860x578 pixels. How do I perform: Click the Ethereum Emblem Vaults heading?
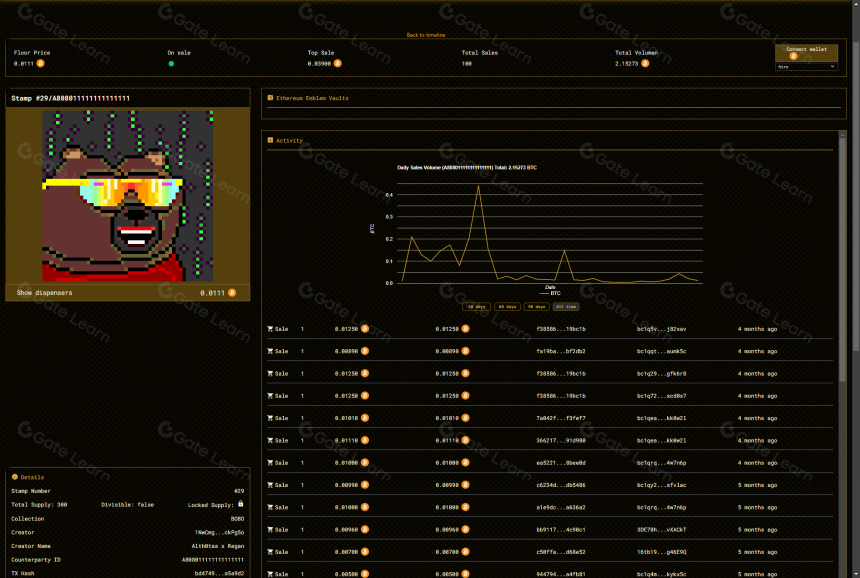click(x=312, y=98)
